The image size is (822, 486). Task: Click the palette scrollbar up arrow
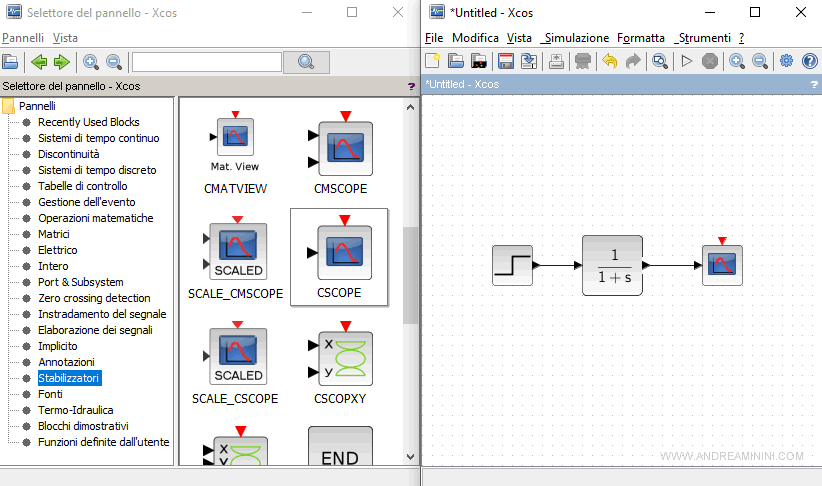(410, 107)
